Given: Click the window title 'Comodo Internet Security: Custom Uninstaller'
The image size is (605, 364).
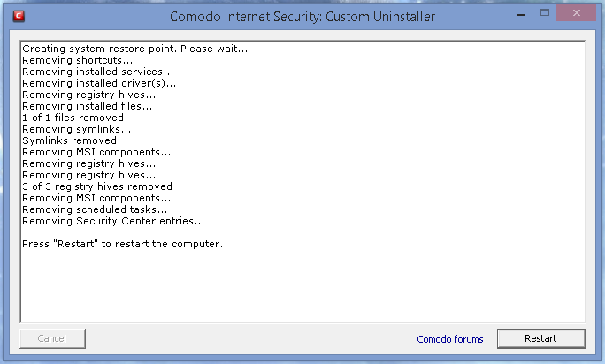Looking at the screenshot, I should tap(302, 16).
